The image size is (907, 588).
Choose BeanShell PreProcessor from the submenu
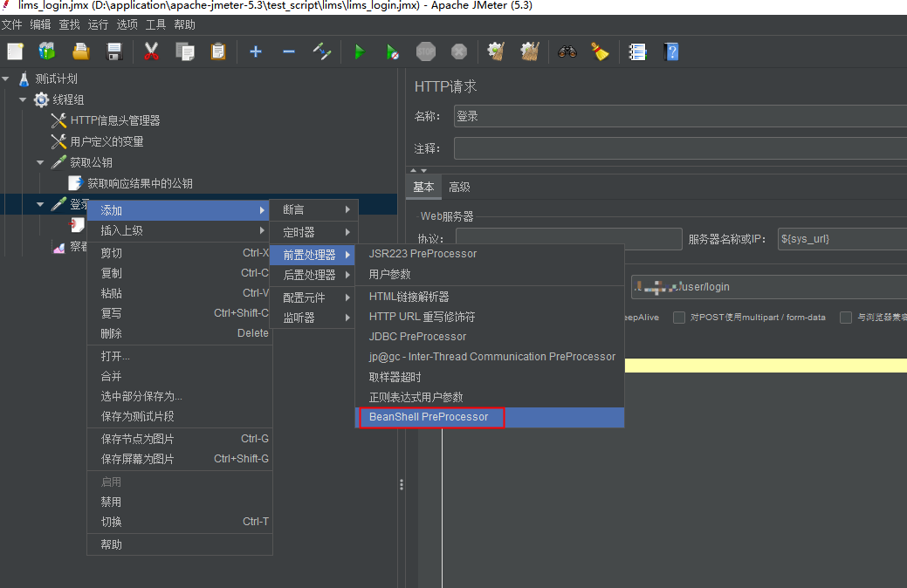click(x=490, y=417)
